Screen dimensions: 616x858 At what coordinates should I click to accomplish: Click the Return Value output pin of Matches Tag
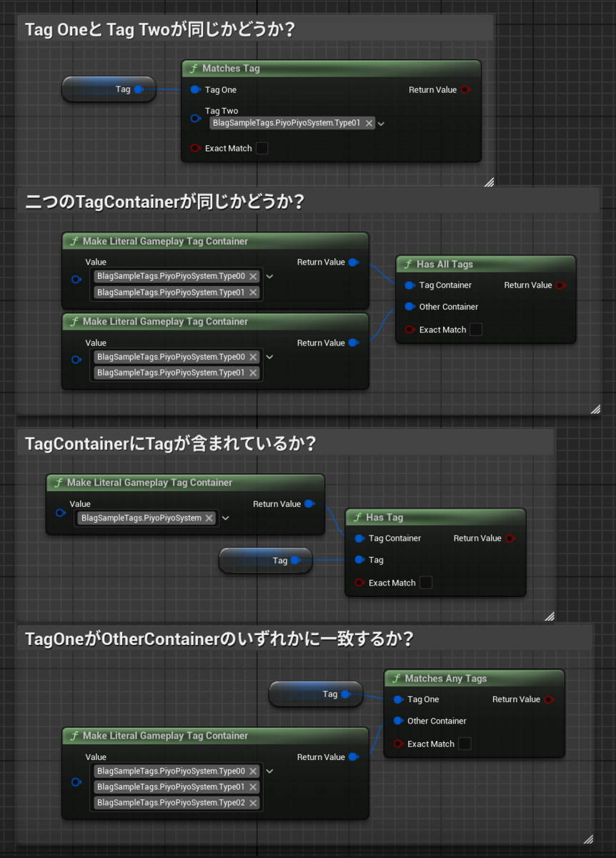[x=466, y=89]
